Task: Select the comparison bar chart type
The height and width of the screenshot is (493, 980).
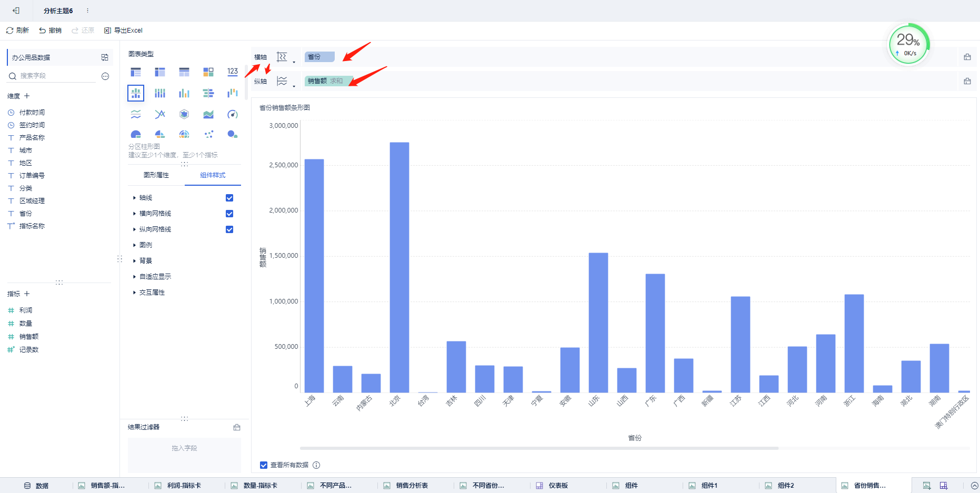Action: pos(208,93)
